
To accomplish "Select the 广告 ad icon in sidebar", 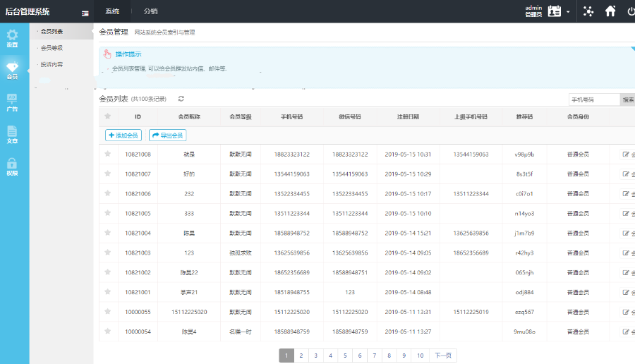I will pyautogui.click(x=12, y=102).
